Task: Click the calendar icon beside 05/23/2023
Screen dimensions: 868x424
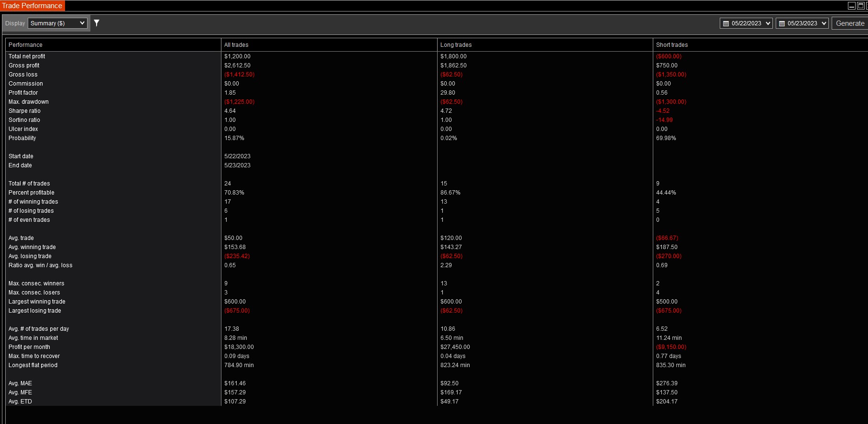Action: pos(782,23)
